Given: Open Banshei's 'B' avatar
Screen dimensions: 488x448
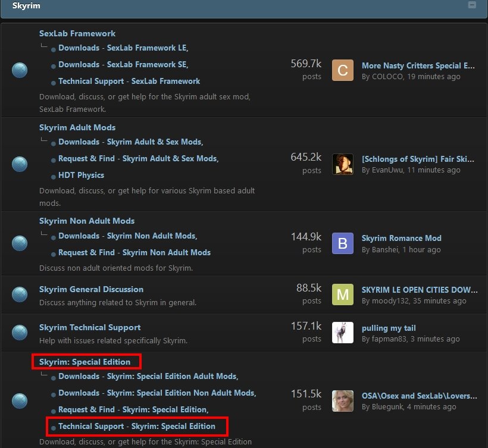Looking at the screenshot, I should [x=343, y=243].
